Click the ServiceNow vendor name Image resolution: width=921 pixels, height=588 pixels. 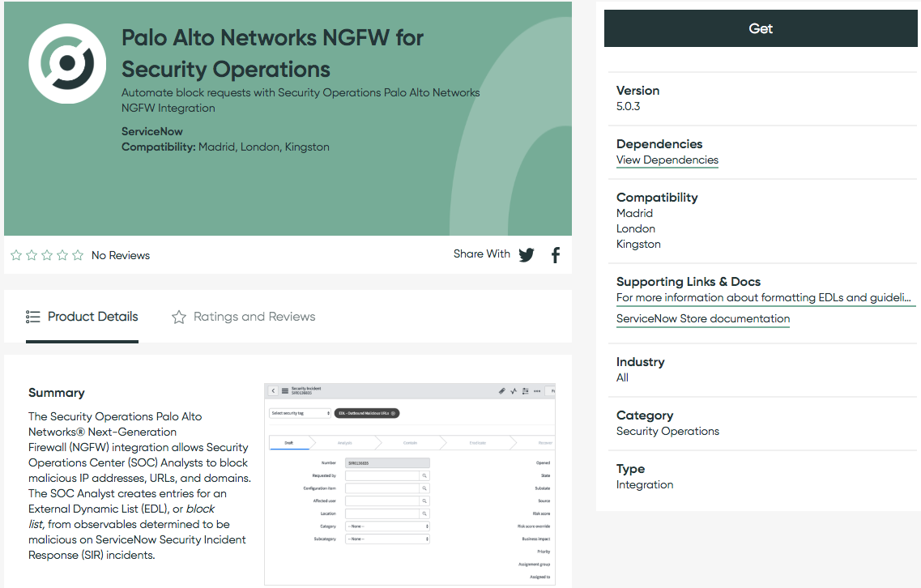pos(151,131)
